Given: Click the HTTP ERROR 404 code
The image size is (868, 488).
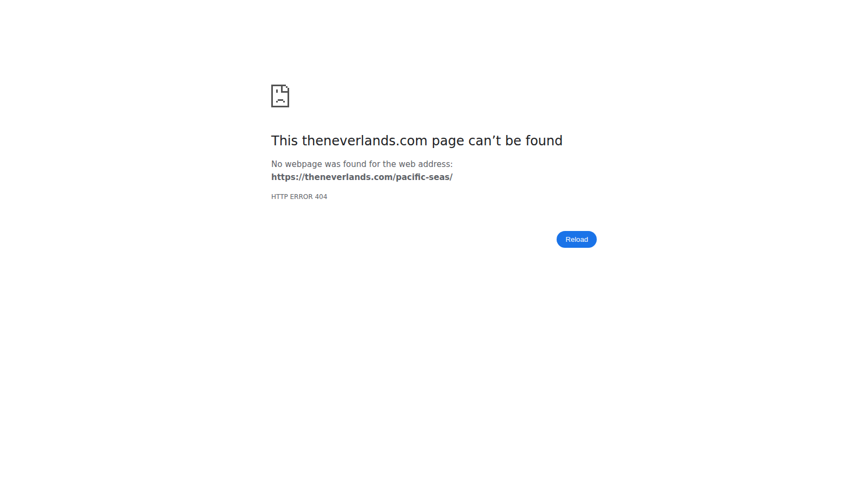Looking at the screenshot, I should [299, 197].
